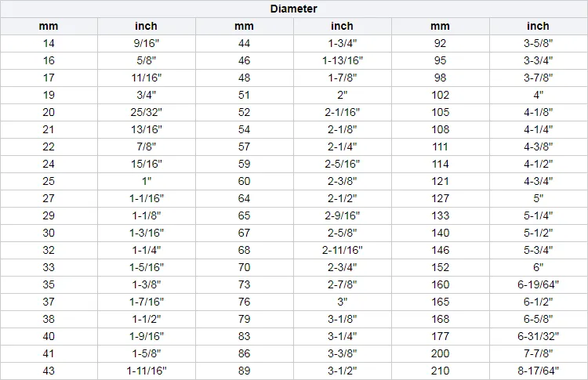Click the 3" inch cell
This screenshot has height=380, width=588.
tap(343, 302)
